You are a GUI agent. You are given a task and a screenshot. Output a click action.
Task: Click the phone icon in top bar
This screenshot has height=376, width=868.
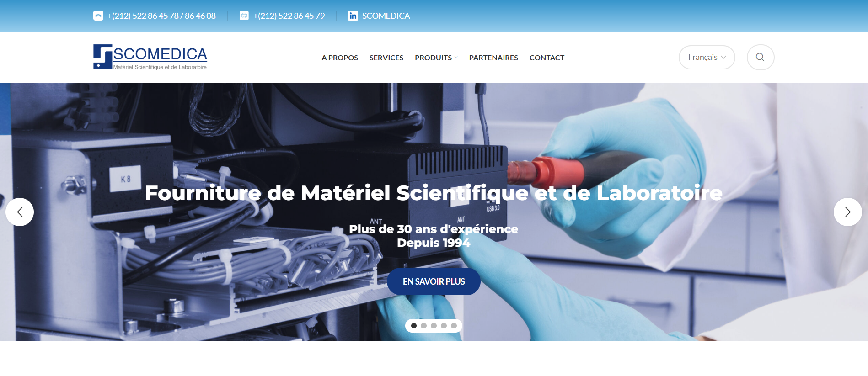click(98, 16)
